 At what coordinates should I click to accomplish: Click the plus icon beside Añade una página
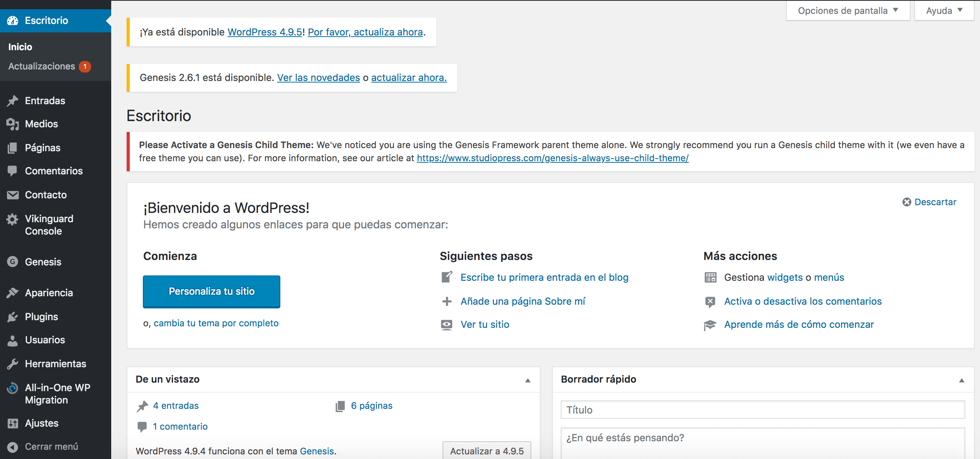click(x=447, y=301)
